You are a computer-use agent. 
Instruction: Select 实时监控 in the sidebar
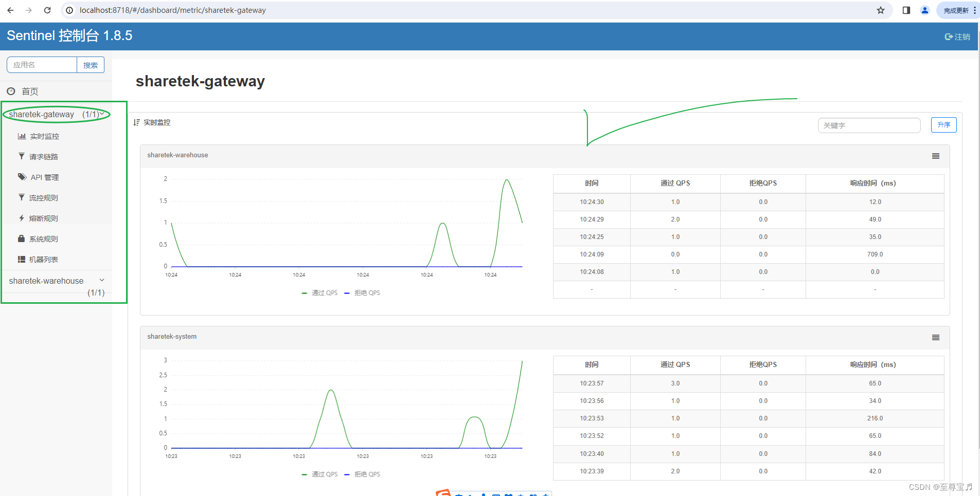44,136
